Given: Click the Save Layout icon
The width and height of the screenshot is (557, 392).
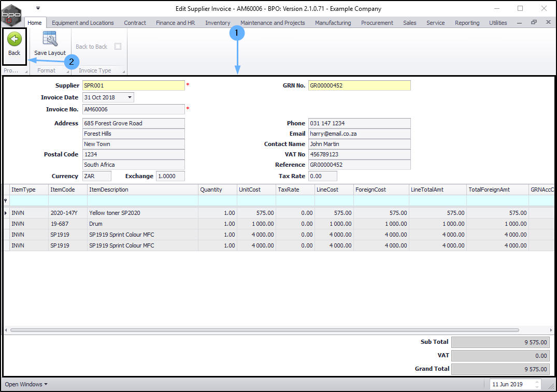Looking at the screenshot, I should point(50,39).
